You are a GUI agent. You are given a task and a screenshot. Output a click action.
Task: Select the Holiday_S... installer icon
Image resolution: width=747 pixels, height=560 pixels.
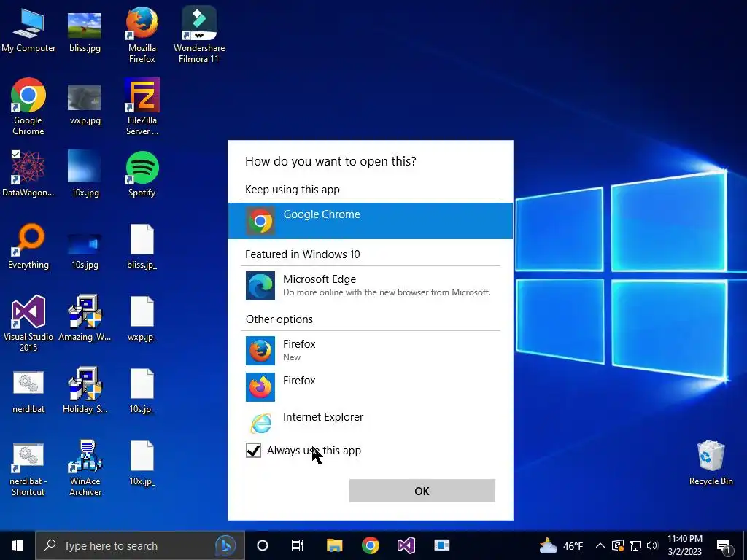point(85,391)
